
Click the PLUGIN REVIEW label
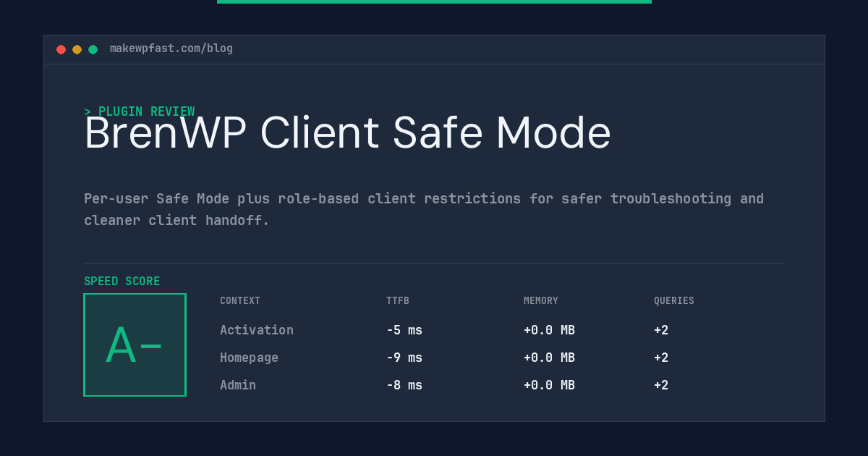point(140,111)
